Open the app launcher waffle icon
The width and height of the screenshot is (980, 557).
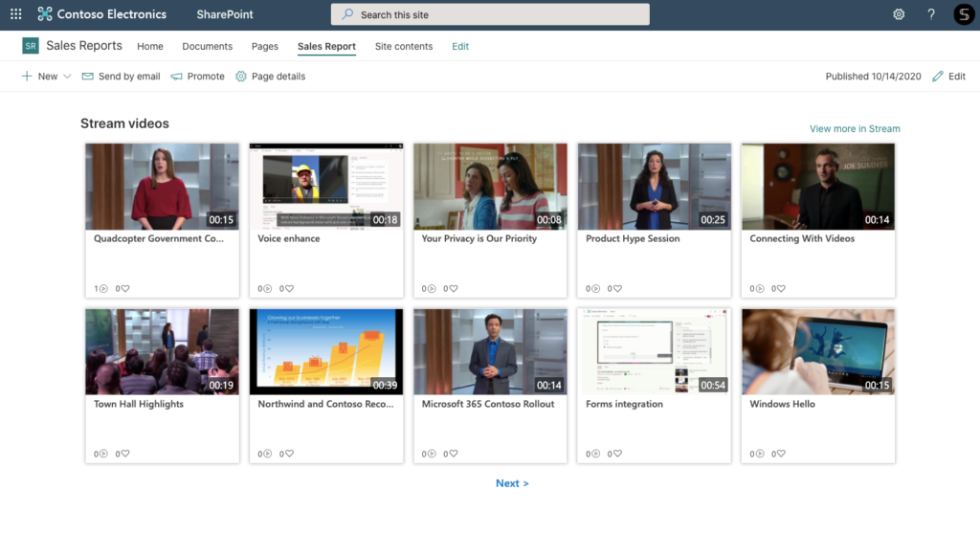click(x=16, y=14)
